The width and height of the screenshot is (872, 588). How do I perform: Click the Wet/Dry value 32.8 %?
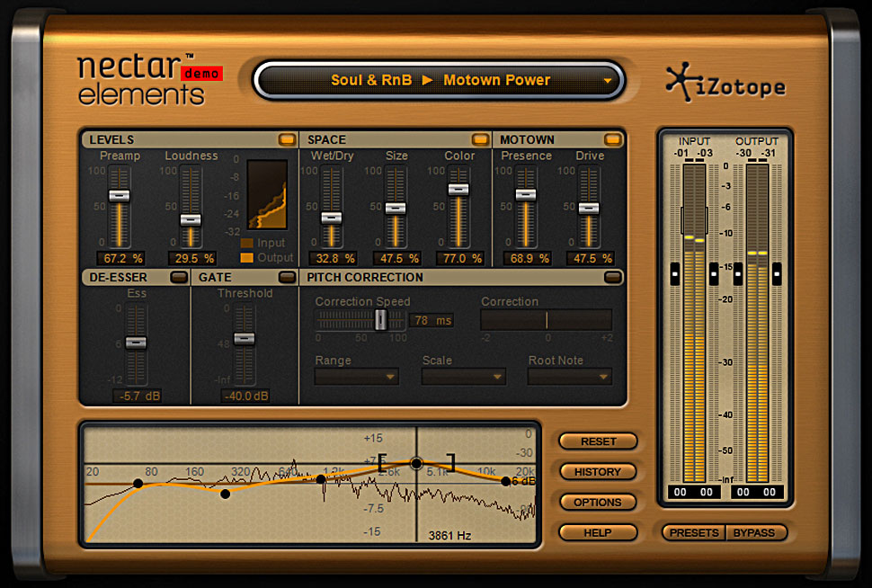(x=334, y=259)
